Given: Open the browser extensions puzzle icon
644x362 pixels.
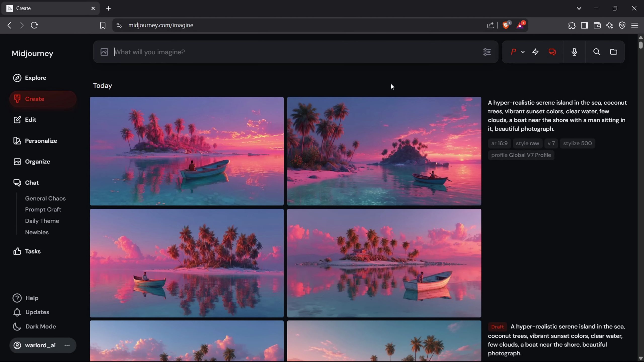Looking at the screenshot, I should (x=572, y=25).
